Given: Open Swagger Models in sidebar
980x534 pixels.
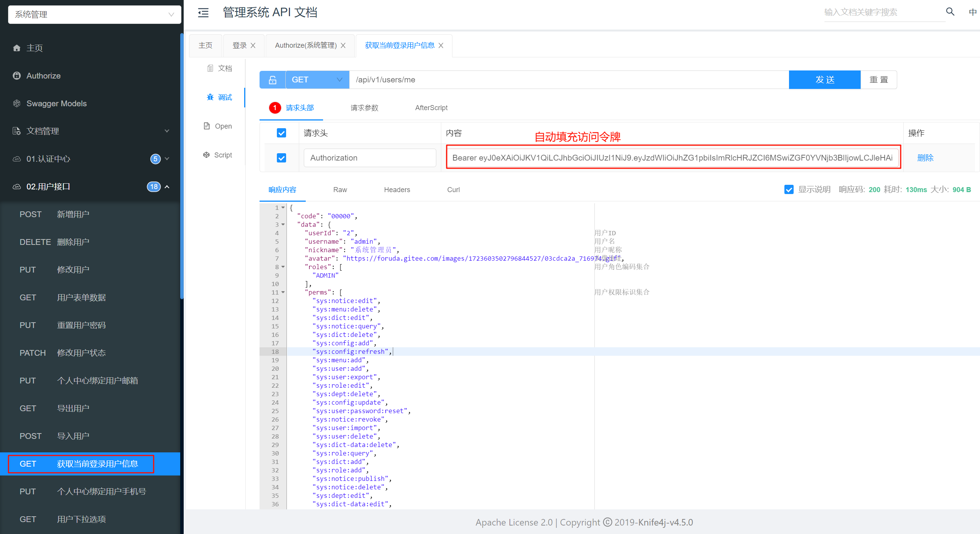Looking at the screenshot, I should [56, 104].
